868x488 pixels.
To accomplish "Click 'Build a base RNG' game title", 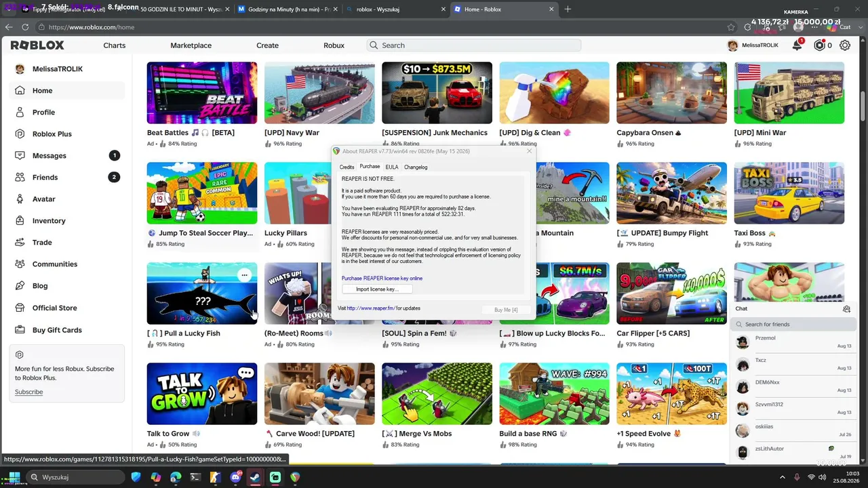I will (533, 434).
